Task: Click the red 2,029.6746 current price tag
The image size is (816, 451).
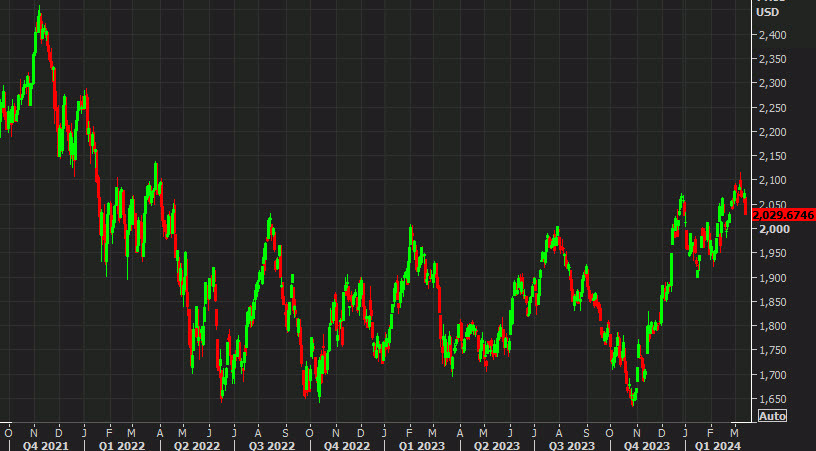Action: [x=784, y=214]
